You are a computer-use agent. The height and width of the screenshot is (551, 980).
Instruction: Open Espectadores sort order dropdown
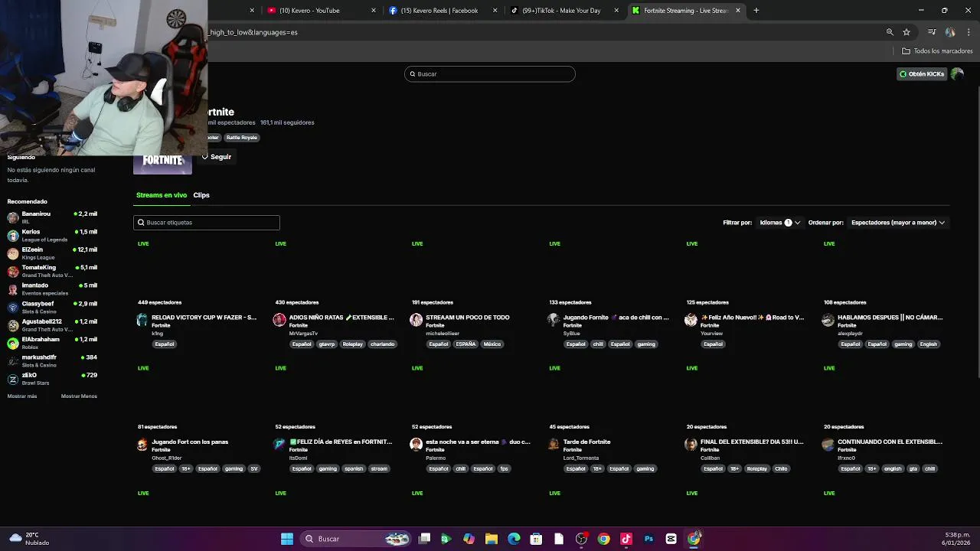point(898,223)
